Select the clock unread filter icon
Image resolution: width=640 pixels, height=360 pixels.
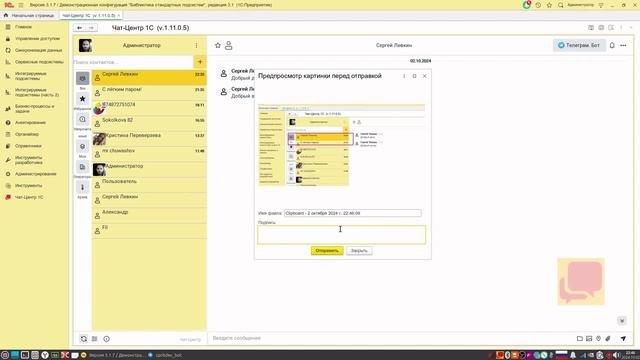click(82, 119)
